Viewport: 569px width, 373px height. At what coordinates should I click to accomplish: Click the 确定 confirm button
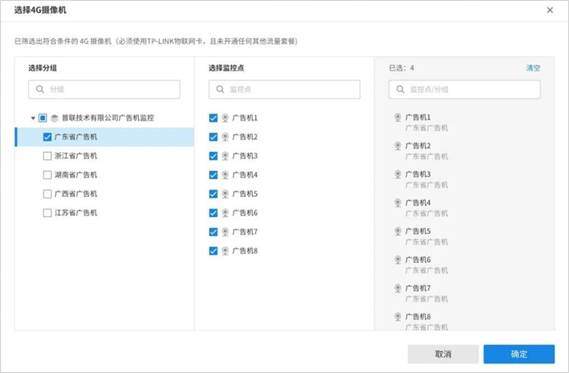coord(519,354)
